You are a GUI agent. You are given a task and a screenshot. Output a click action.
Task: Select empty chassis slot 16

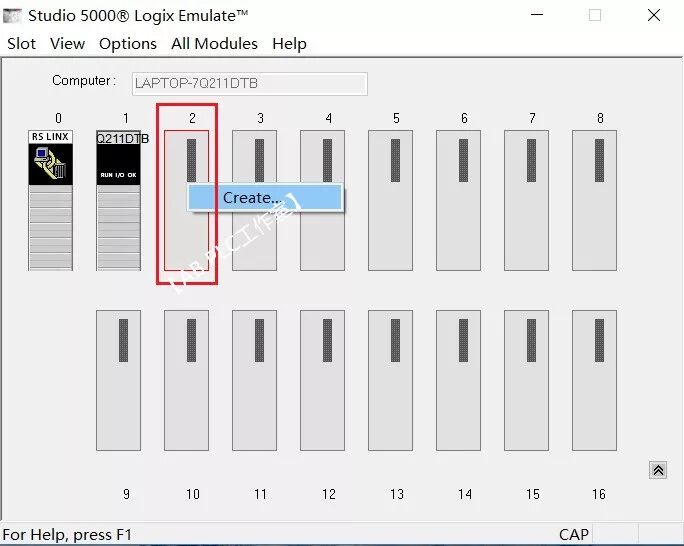(x=595, y=380)
